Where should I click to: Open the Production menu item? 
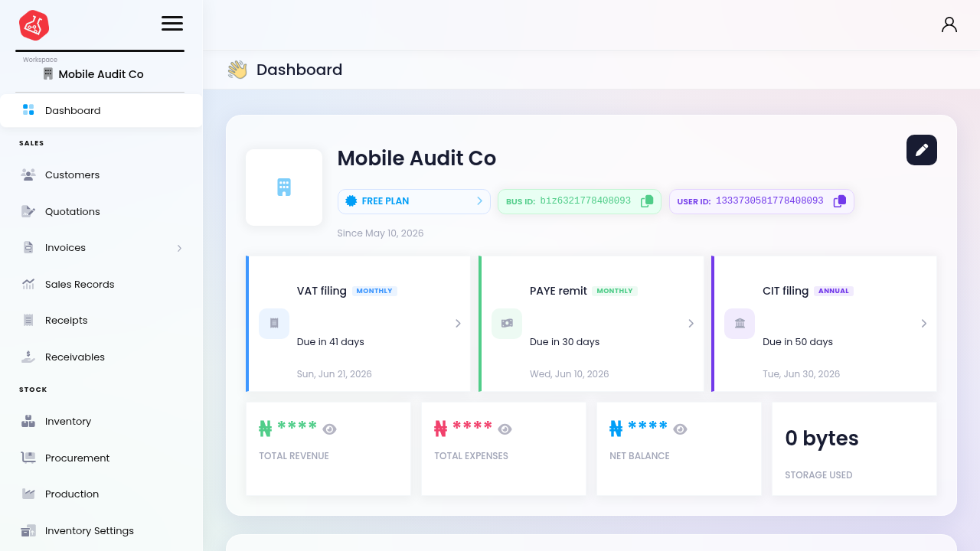point(101,494)
